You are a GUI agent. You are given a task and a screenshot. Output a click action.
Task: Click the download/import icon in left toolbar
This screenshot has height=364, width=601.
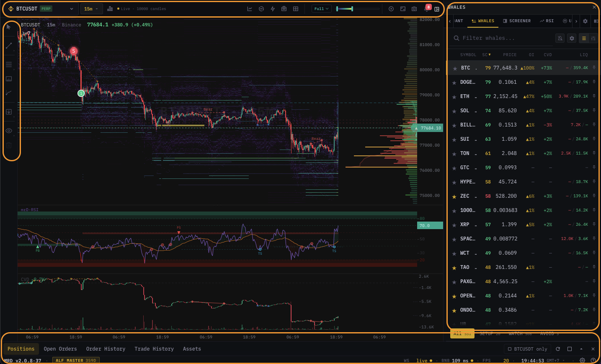(x=9, y=112)
